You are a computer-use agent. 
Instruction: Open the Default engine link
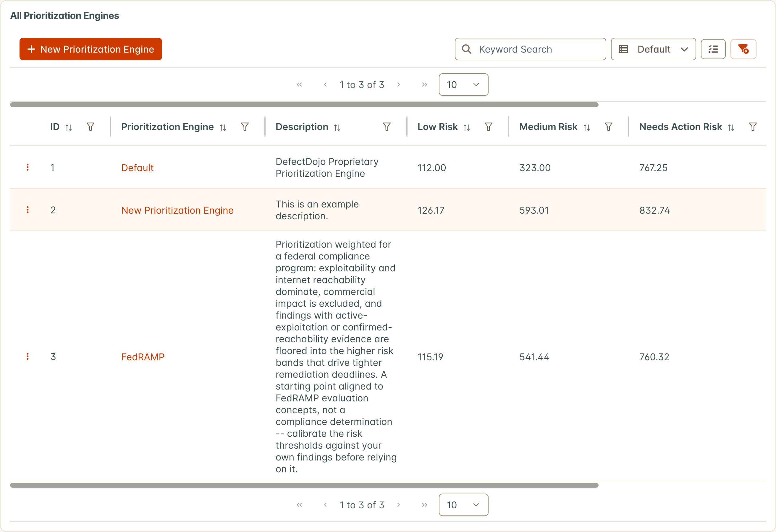point(137,168)
